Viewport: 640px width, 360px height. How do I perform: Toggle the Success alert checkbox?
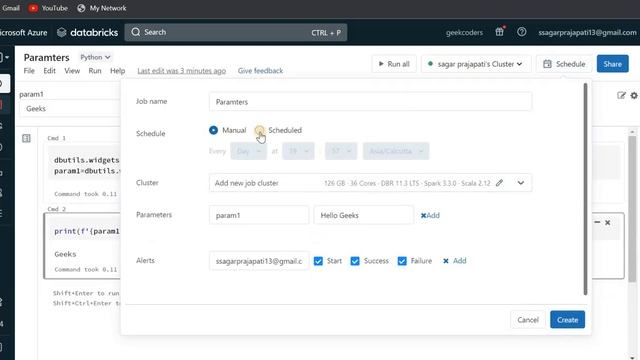355,261
